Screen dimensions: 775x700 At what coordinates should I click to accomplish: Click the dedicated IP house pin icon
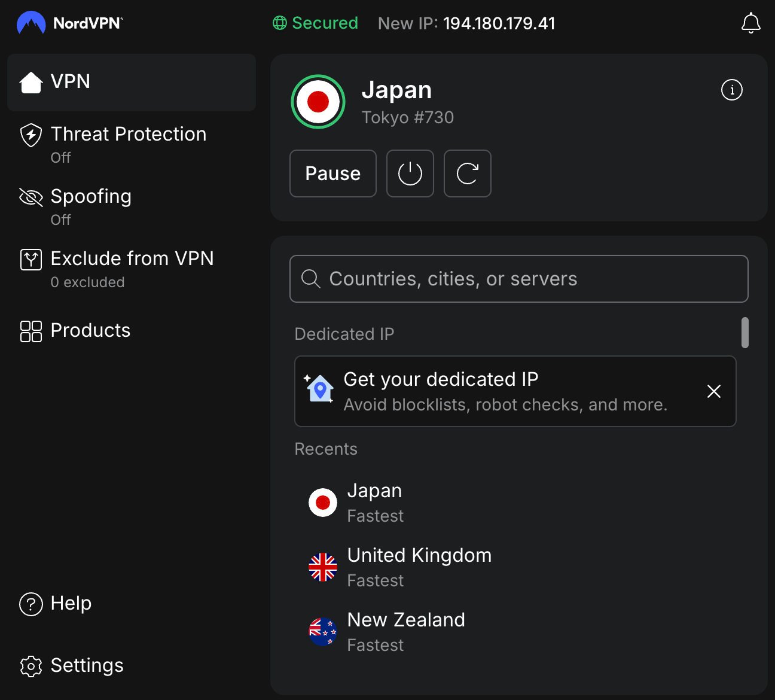(x=319, y=389)
